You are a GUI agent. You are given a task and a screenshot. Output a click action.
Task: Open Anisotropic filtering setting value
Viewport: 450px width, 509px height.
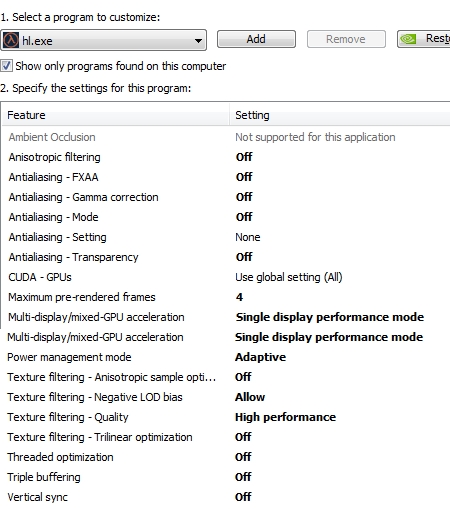(x=244, y=157)
